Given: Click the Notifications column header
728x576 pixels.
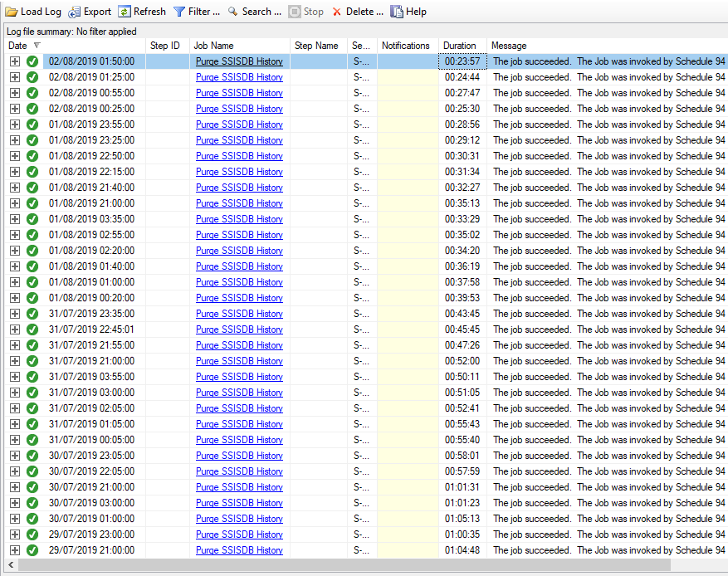Looking at the screenshot, I should pos(408,46).
